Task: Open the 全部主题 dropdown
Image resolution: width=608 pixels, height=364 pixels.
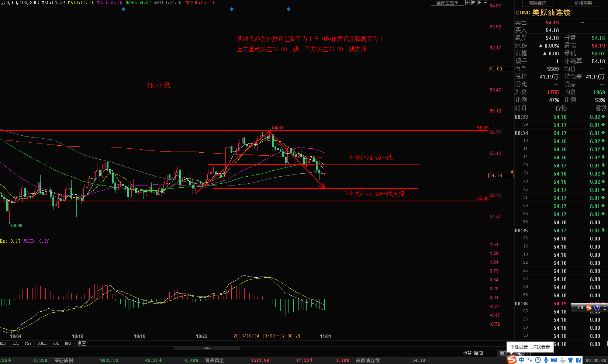Action: 447,3
